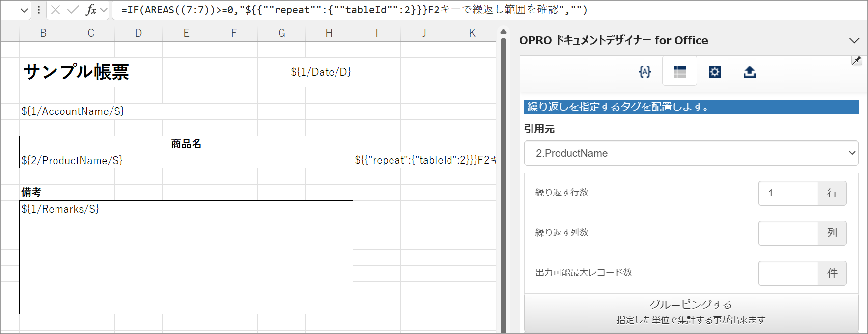Click the pin icon in the task pane
Viewport: 868px width, 334px height.
point(856,60)
